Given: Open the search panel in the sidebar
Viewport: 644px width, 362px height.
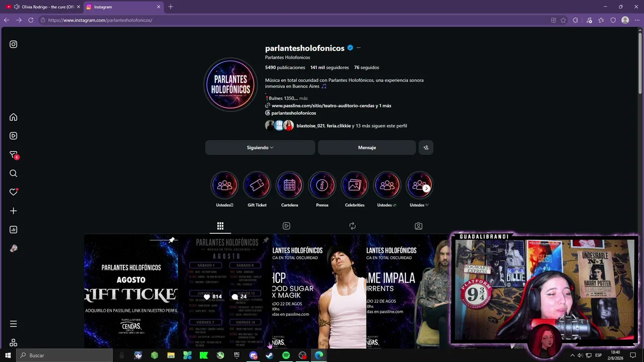Looking at the screenshot, I should point(14,173).
